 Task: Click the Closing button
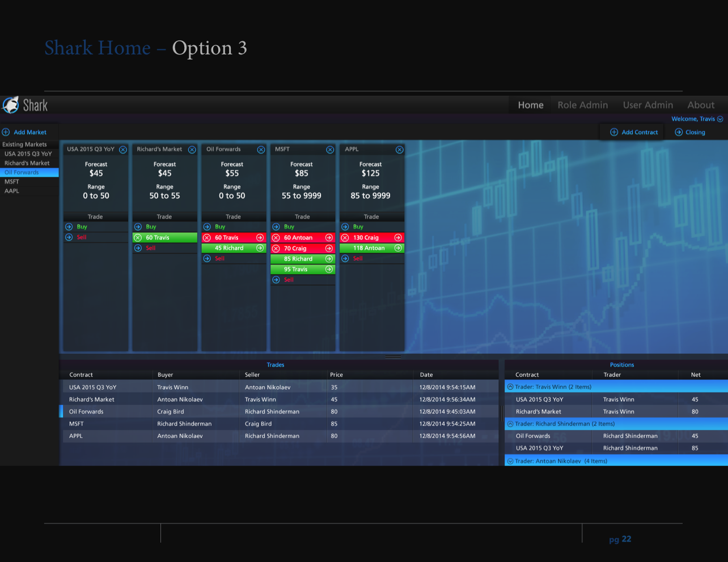pos(690,132)
